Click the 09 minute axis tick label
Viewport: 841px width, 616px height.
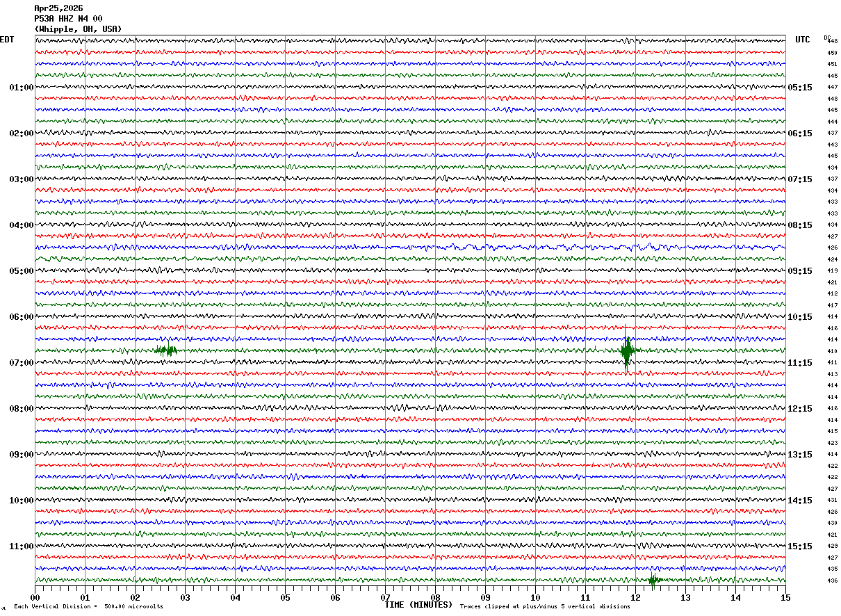(x=485, y=597)
